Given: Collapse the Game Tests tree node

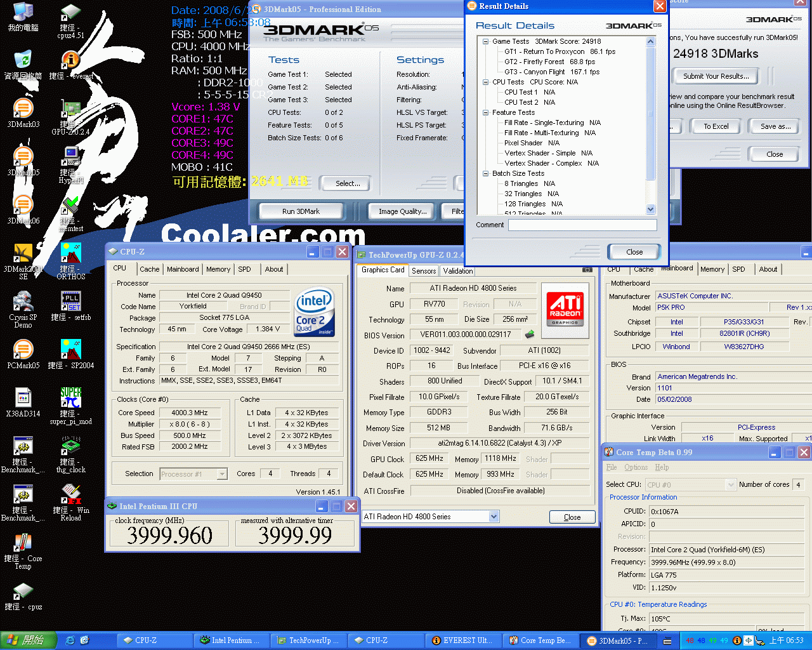Looking at the screenshot, I should 485,41.
